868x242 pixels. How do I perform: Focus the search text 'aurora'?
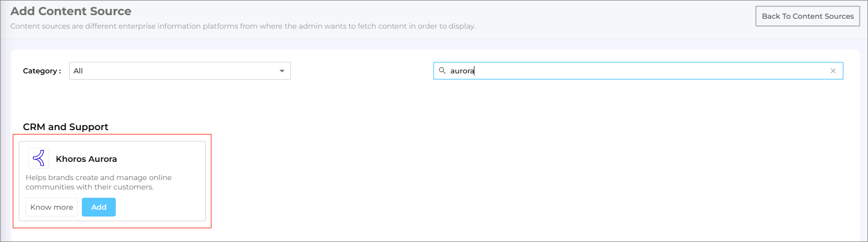coord(462,71)
